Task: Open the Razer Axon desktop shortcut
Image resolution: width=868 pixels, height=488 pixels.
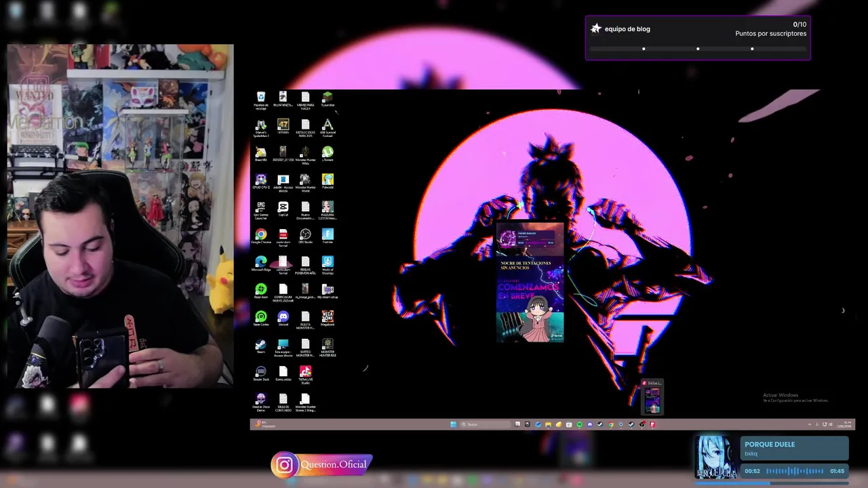Action: pos(260,291)
